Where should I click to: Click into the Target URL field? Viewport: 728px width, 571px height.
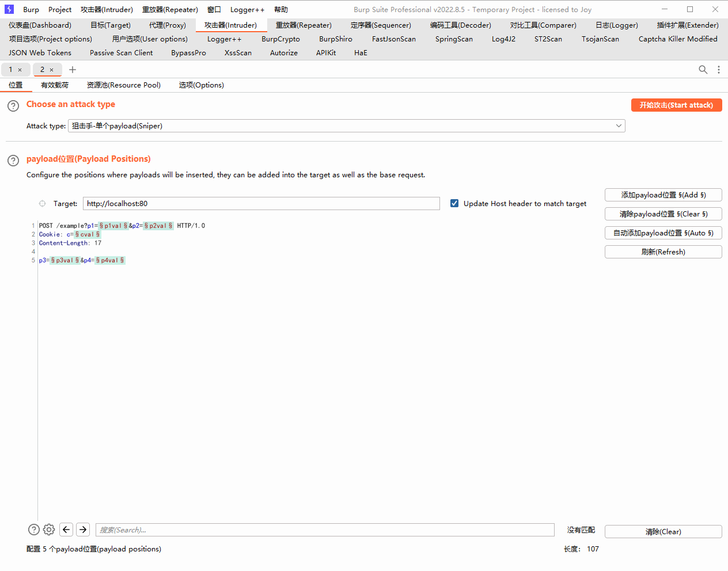click(x=261, y=204)
